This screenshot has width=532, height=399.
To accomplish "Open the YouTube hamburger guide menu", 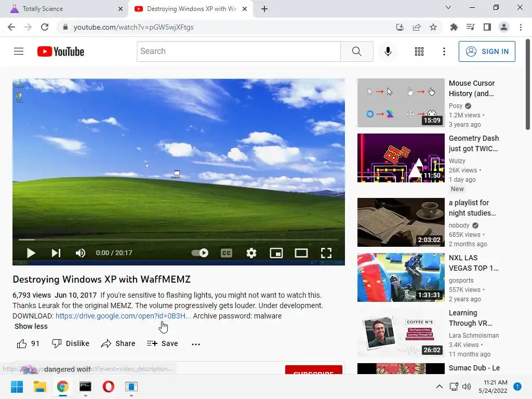I will [x=19, y=51].
